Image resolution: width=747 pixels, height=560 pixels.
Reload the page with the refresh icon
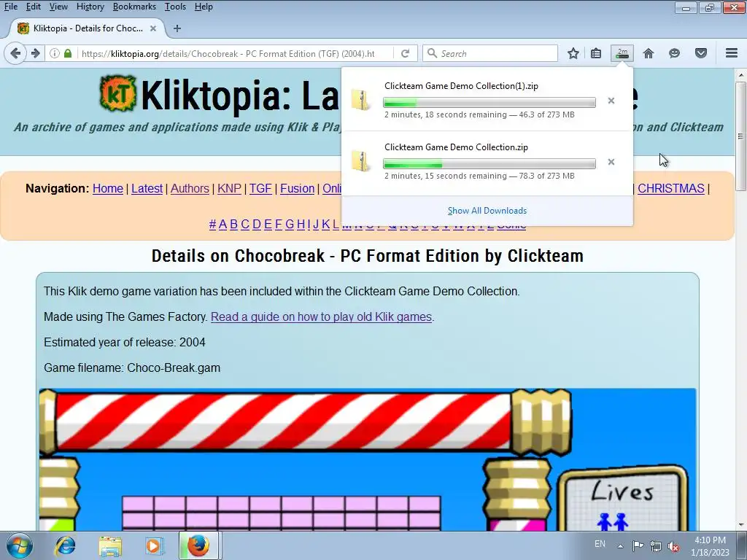405,53
